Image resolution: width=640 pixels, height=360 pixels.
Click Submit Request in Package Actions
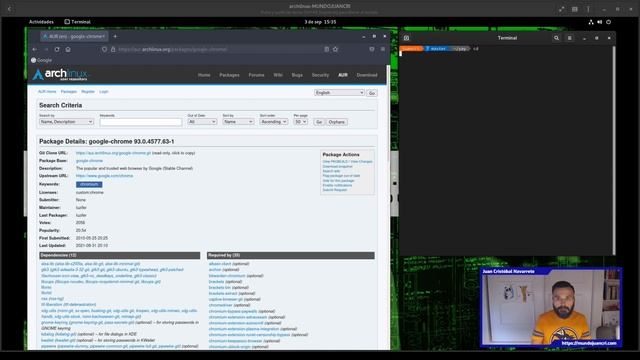coord(335,190)
